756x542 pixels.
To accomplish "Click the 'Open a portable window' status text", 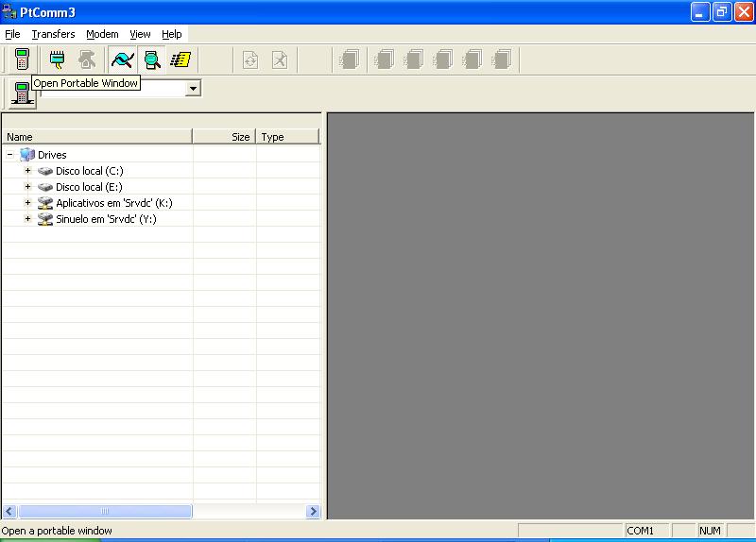I will pyautogui.click(x=57, y=531).
